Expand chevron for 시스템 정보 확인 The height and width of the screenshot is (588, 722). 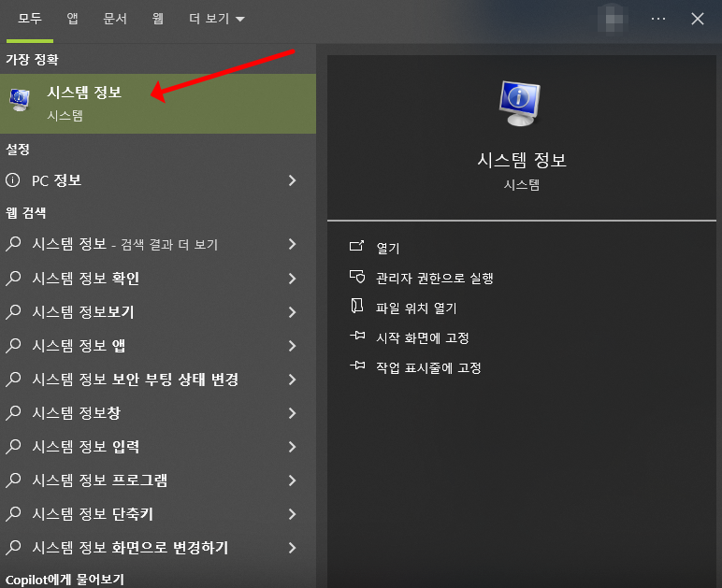[x=292, y=279]
